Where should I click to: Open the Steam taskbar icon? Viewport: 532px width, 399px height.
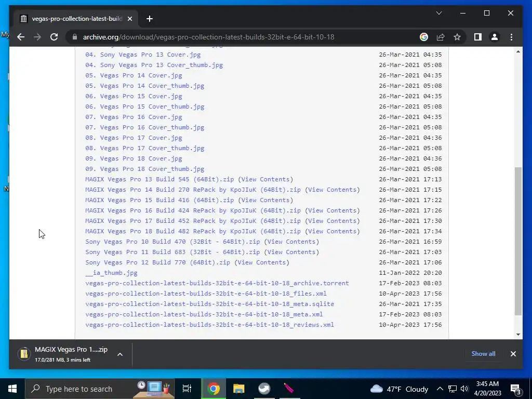click(264, 389)
